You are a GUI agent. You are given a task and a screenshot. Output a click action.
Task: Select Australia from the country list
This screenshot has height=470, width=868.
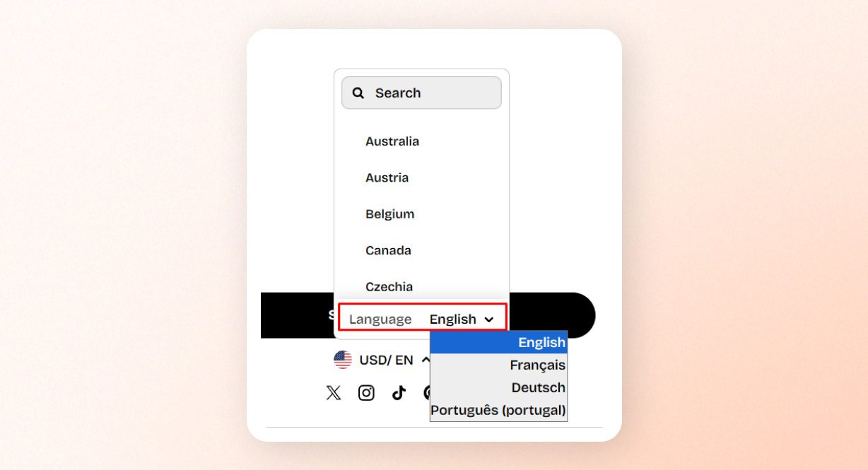click(392, 141)
